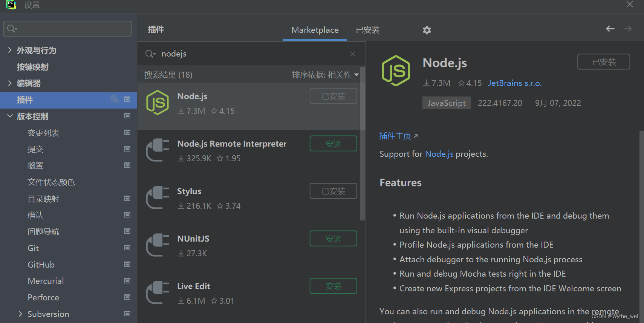Click JavaScript category tag
Screen dimensions: 644x323
tap(447, 103)
